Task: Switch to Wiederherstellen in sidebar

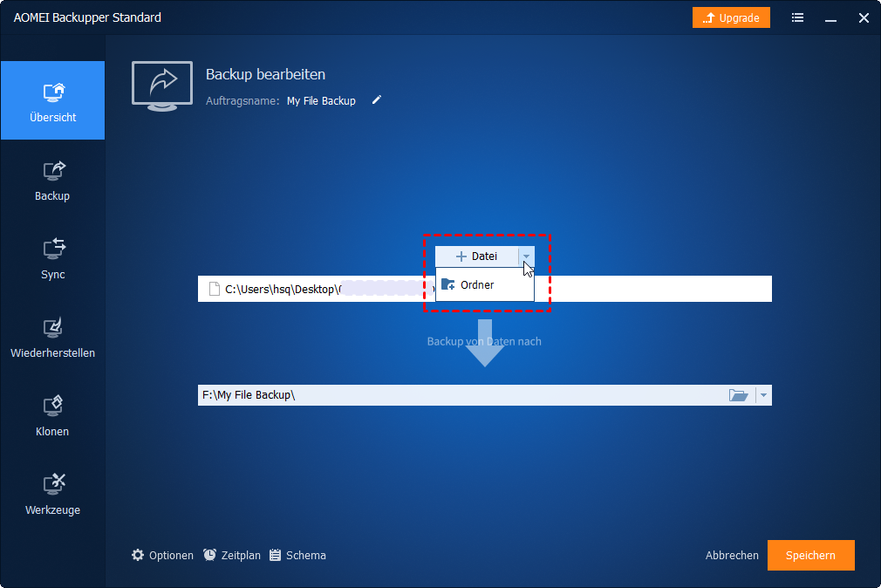Action: pyautogui.click(x=53, y=338)
